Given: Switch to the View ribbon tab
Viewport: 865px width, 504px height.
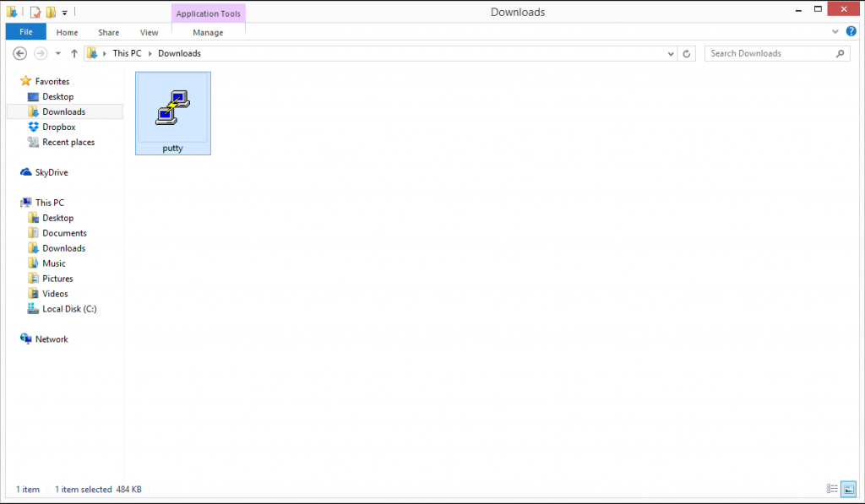Looking at the screenshot, I should 149,33.
